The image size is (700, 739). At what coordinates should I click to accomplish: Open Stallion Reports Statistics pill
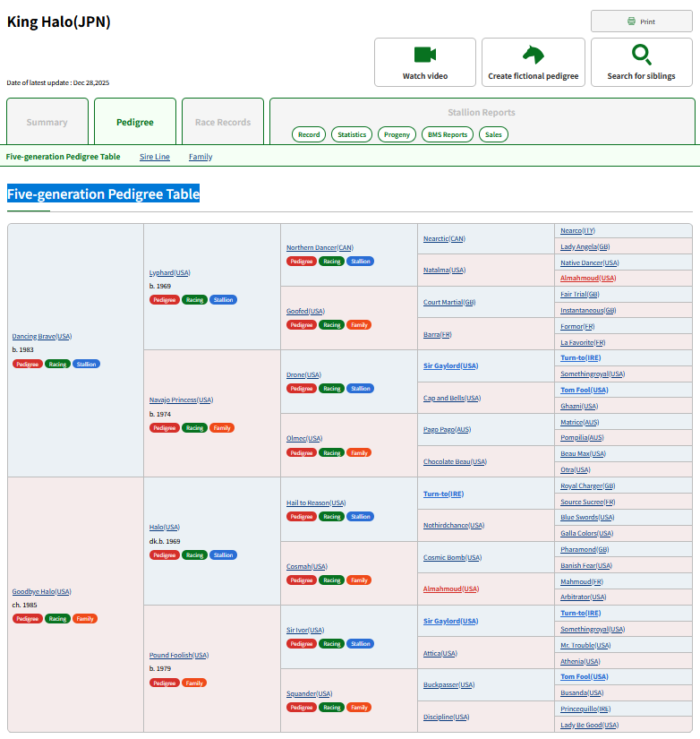pyautogui.click(x=352, y=134)
